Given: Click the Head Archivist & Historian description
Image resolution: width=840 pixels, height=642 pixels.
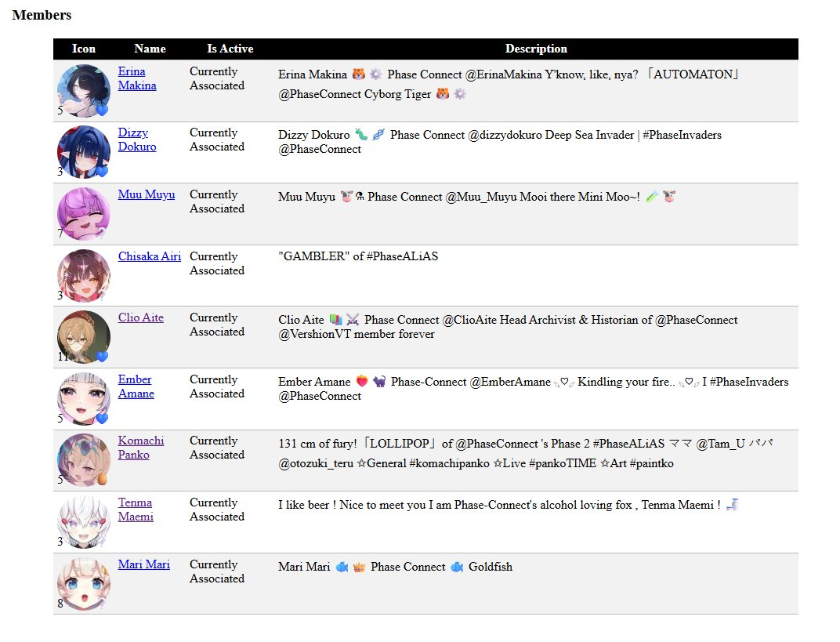Looking at the screenshot, I should click(x=508, y=327).
